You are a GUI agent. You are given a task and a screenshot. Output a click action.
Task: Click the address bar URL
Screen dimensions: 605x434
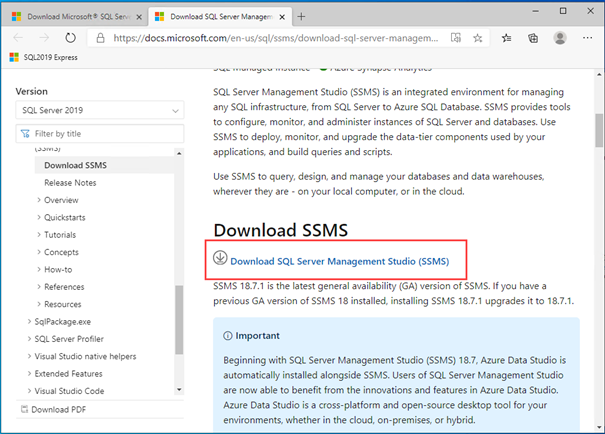275,38
